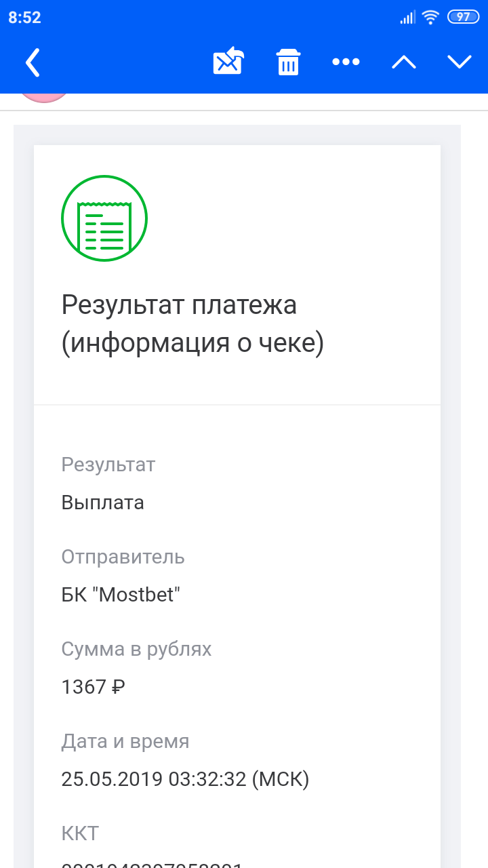The image size is (488, 868).
Task: Open the three-dot more options menu
Action: pos(346,62)
